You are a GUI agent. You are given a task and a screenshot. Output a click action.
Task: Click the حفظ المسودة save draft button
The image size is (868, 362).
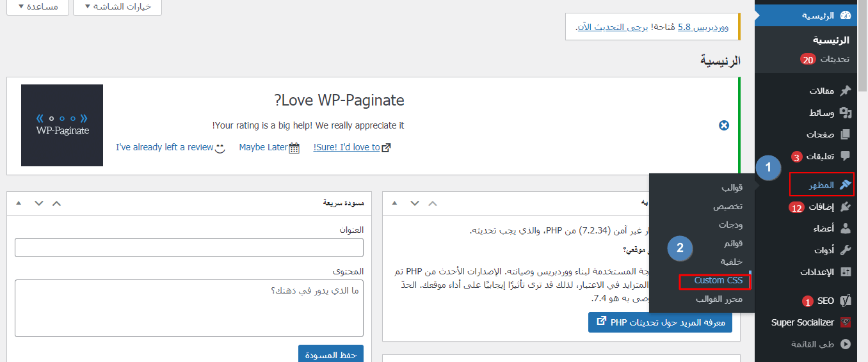(x=331, y=354)
